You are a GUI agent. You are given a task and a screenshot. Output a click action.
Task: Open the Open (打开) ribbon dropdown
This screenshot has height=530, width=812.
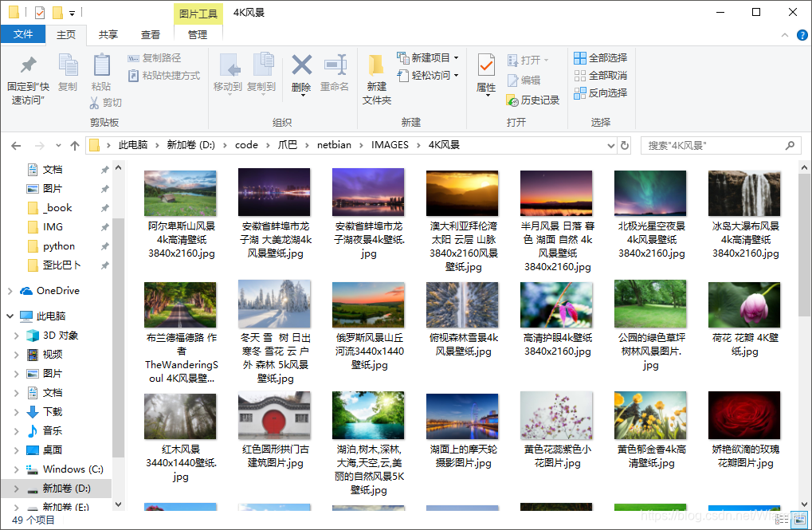[546, 61]
